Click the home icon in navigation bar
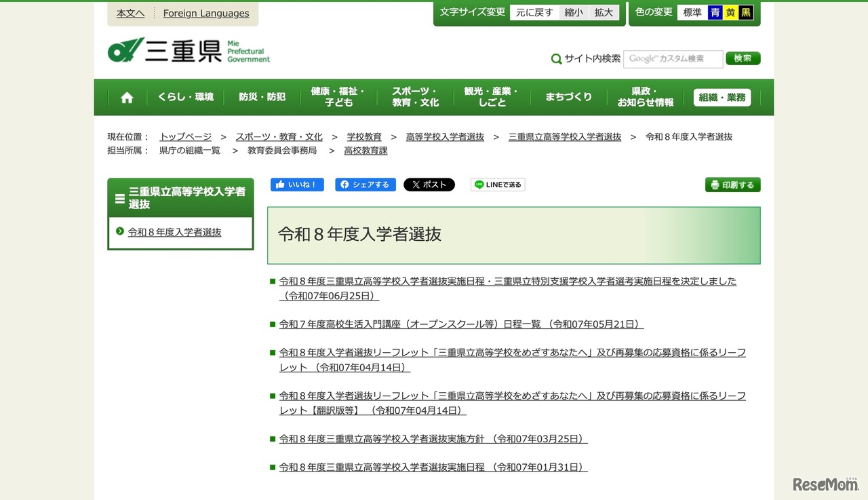Image resolution: width=868 pixels, height=500 pixels. (x=127, y=98)
